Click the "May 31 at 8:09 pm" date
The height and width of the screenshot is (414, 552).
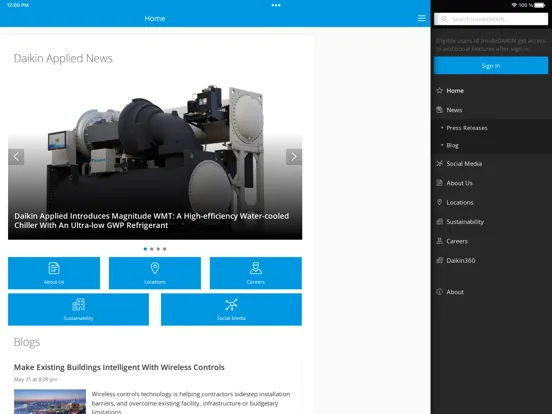click(36, 379)
